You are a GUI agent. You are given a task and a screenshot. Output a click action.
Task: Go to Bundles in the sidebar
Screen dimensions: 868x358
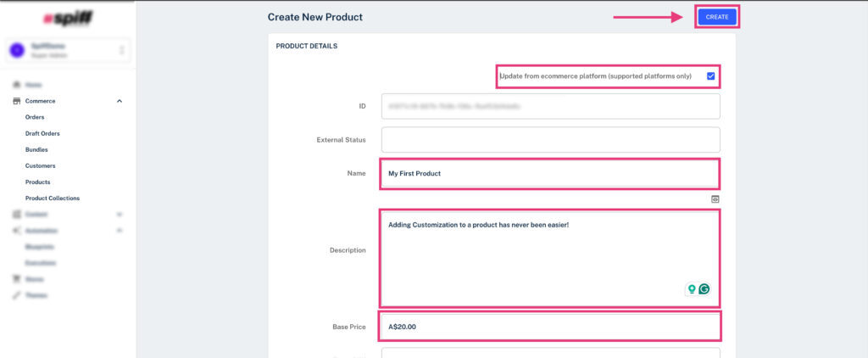pos(36,149)
